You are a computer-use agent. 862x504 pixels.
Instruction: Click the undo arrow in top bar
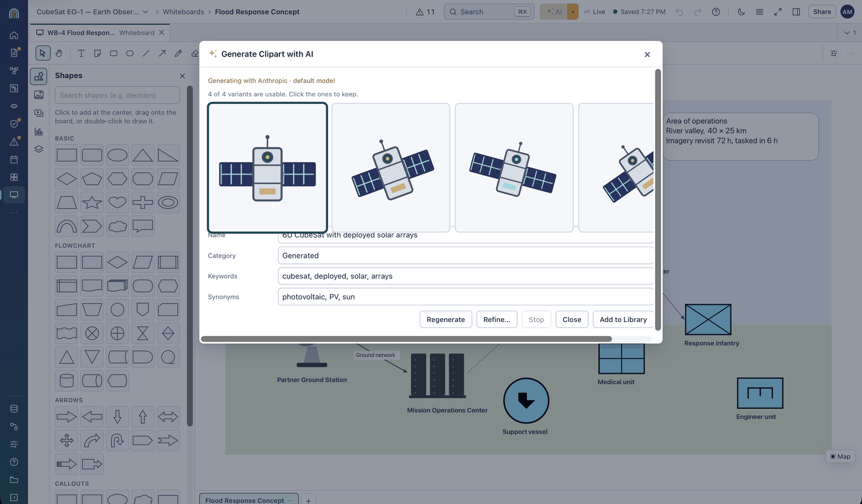[679, 12]
